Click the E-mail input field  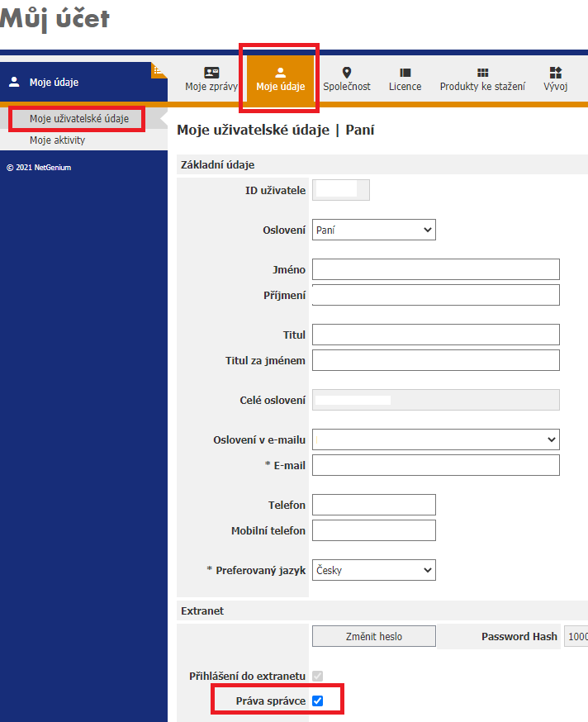pos(435,466)
